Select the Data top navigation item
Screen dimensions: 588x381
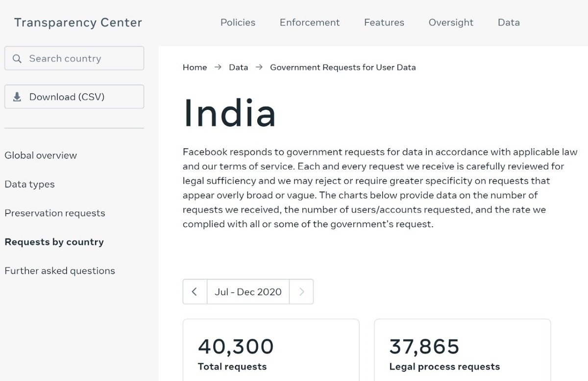[x=509, y=23]
